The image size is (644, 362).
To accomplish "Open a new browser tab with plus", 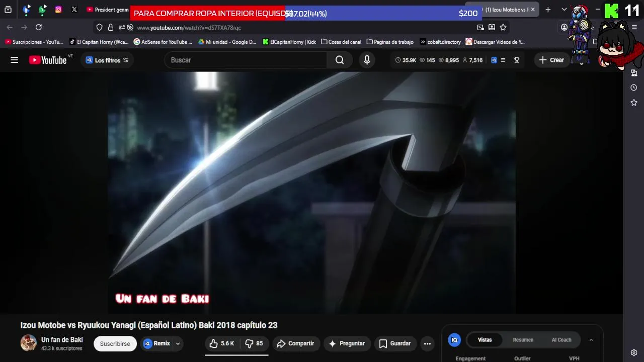I will pyautogui.click(x=548, y=10).
